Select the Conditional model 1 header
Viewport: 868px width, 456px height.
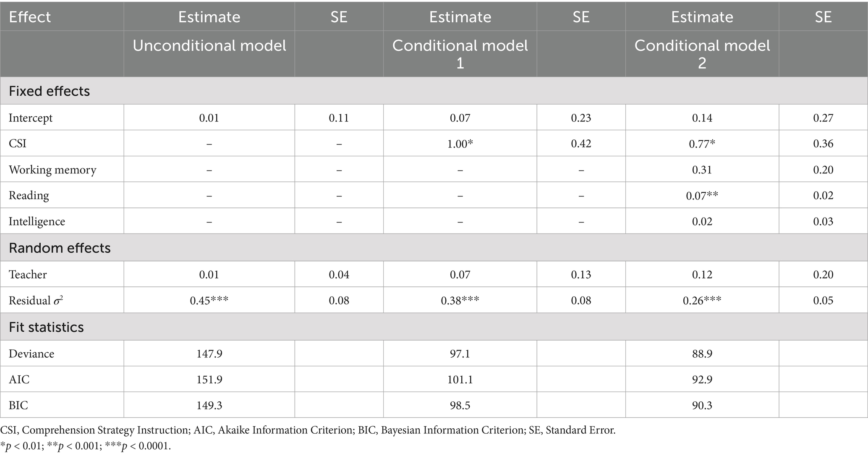pyautogui.click(x=460, y=54)
